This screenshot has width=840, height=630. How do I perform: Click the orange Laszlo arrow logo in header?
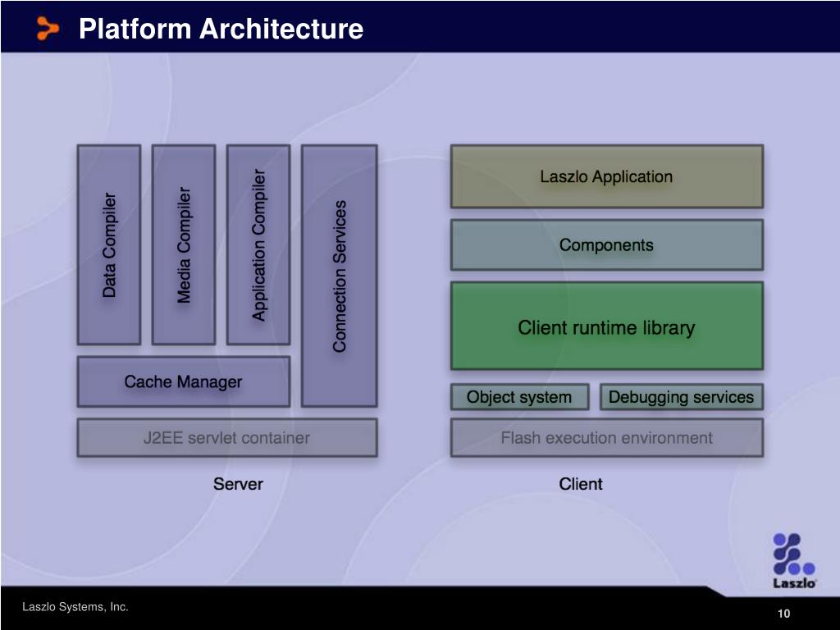48,29
